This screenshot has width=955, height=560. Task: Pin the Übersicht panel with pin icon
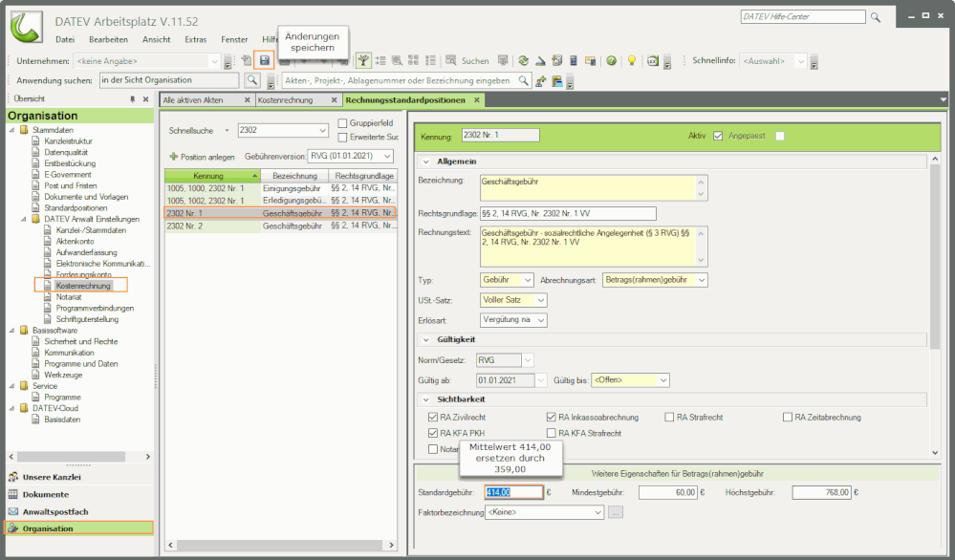pyautogui.click(x=132, y=98)
